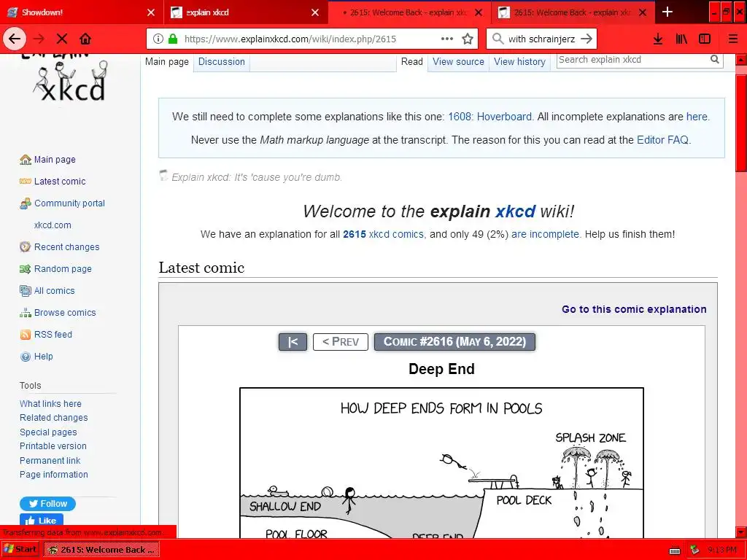Open the Permanent link

pyautogui.click(x=50, y=461)
